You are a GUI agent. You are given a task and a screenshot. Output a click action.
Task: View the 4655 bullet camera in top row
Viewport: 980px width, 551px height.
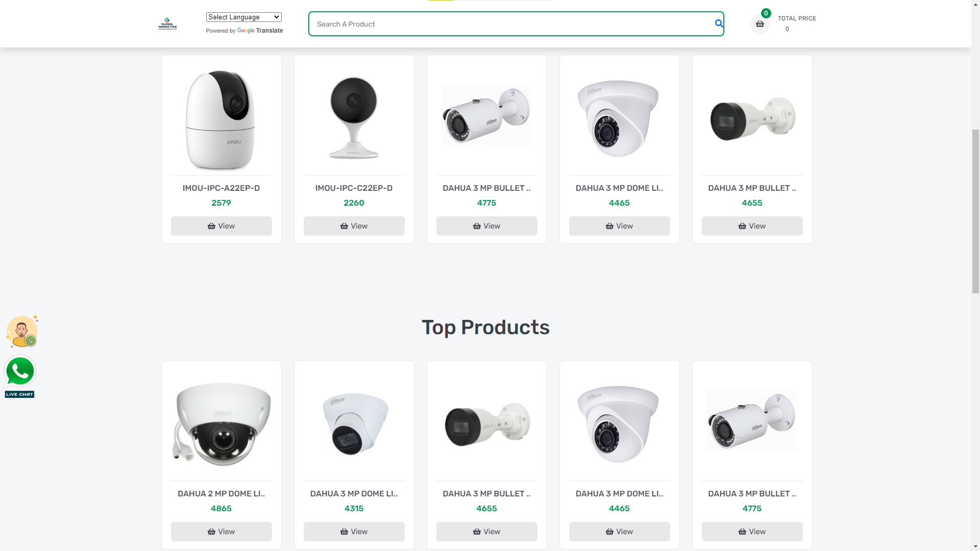coord(752,226)
